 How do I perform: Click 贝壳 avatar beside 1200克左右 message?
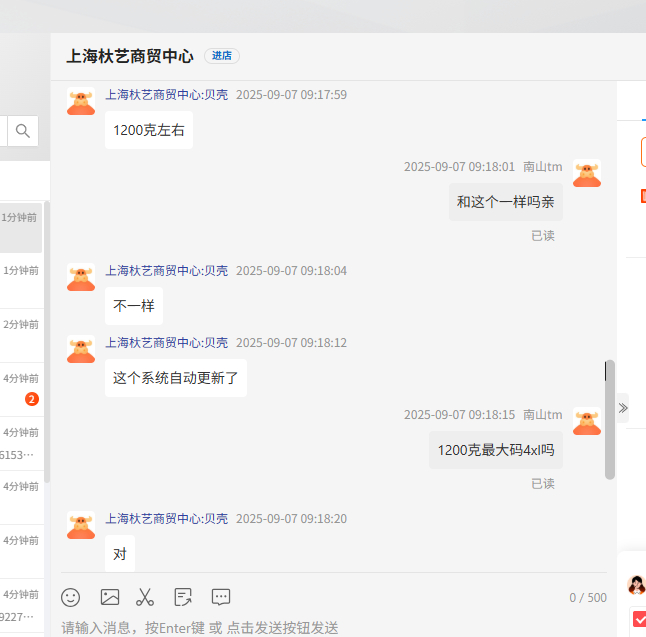click(81, 101)
